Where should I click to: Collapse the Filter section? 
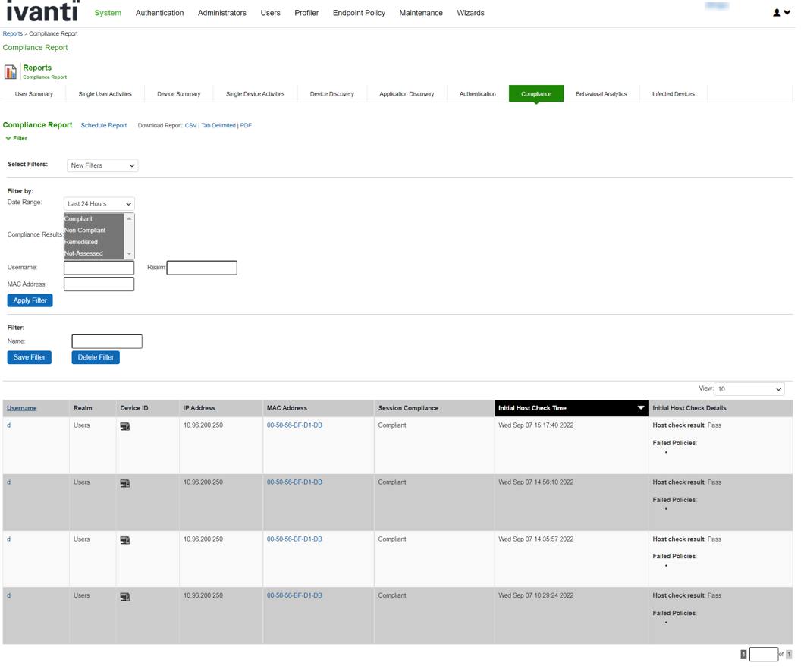(17, 138)
